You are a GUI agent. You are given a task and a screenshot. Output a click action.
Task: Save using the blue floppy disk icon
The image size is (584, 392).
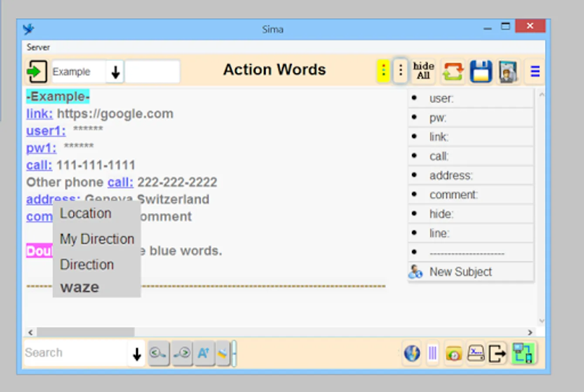[x=481, y=71]
